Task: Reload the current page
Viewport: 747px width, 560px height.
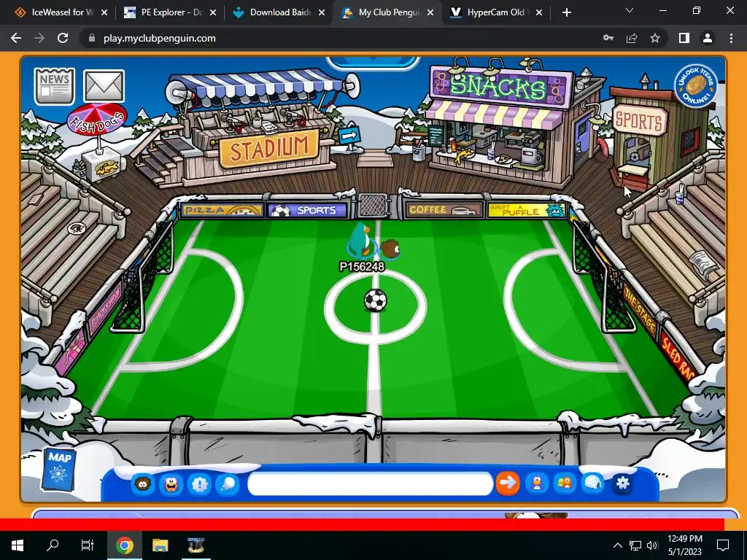Action: [x=63, y=38]
